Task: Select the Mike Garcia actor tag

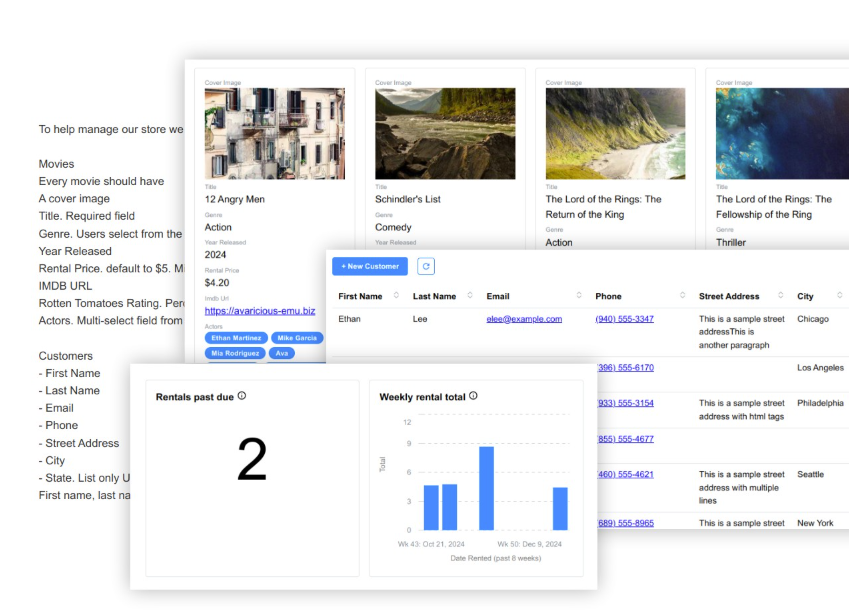Action: click(296, 338)
